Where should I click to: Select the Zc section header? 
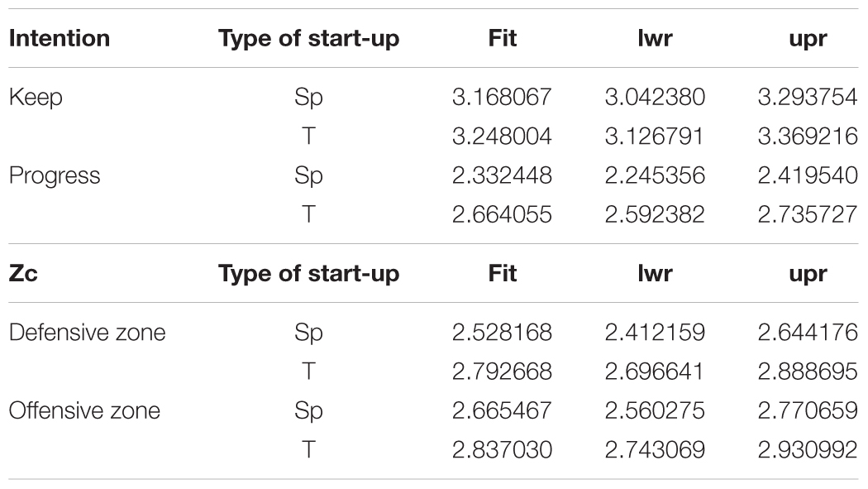point(23,274)
